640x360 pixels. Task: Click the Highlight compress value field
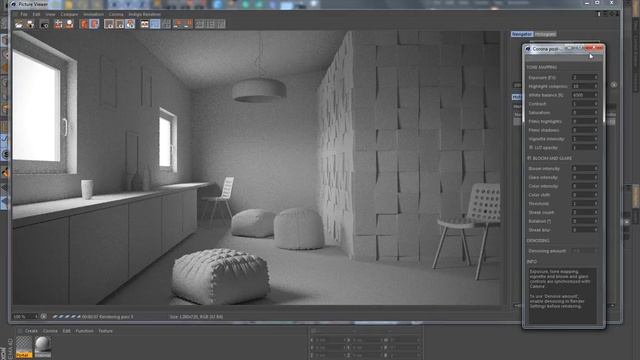click(585, 86)
